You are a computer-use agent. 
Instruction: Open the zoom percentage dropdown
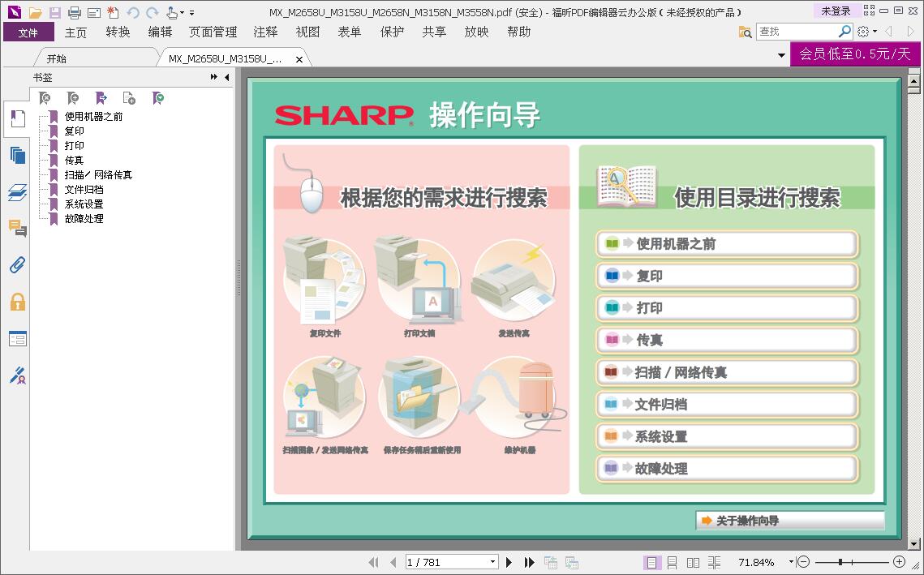tap(791, 562)
